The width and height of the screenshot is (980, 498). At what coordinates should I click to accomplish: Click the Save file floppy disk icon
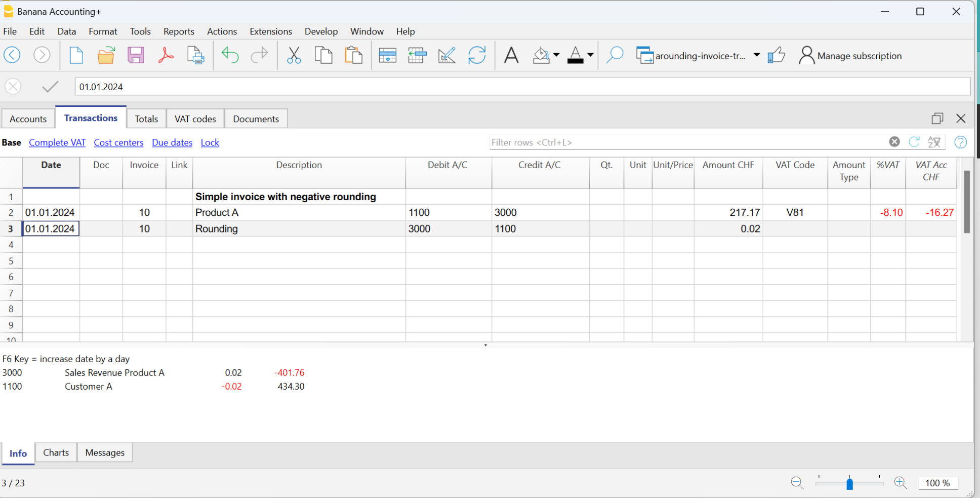(136, 55)
